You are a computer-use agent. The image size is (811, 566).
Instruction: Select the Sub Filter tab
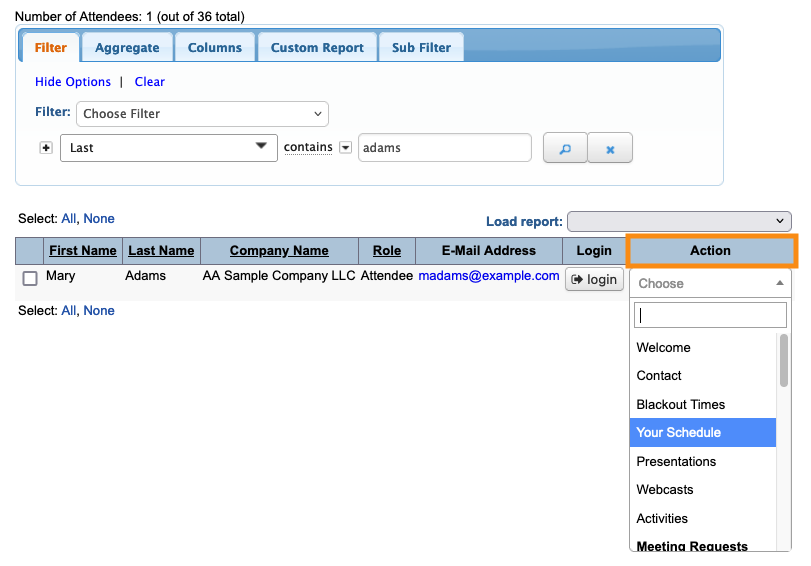(x=421, y=47)
